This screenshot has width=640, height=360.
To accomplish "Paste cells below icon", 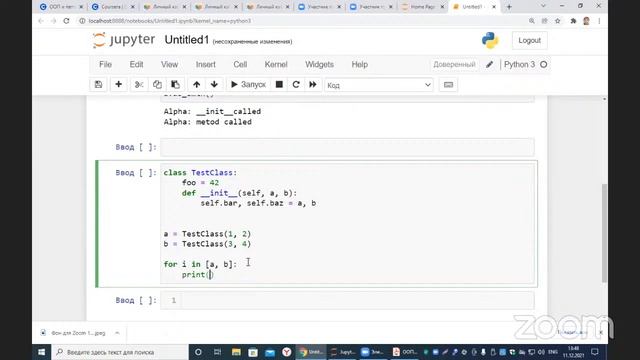I will click(x=176, y=84).
